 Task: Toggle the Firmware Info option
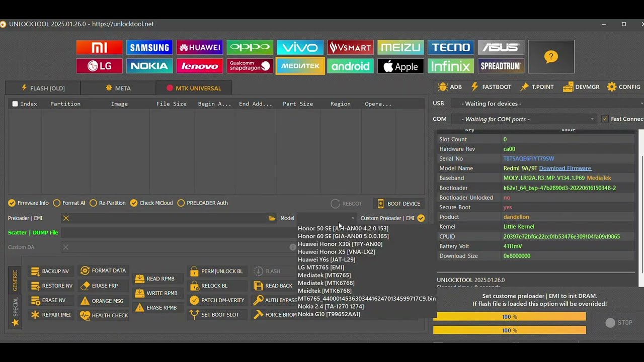coord(29,203)
